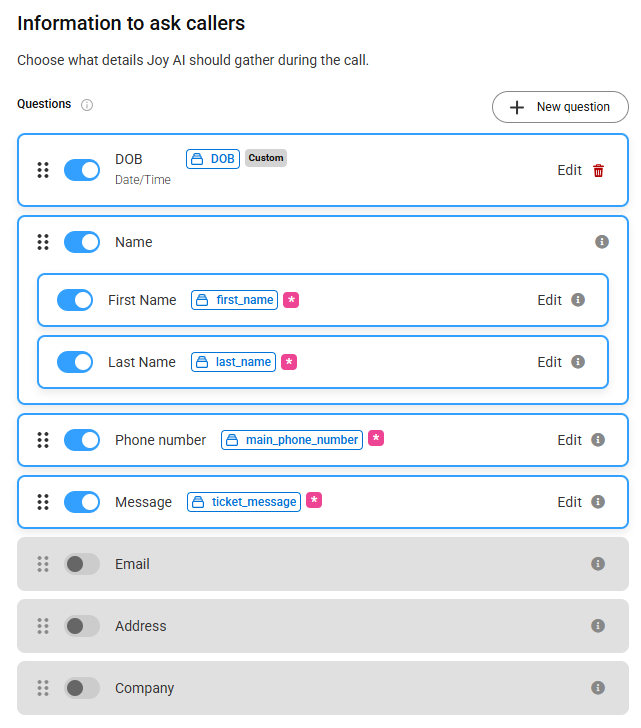Image resolution: width=641 pixels, height=728 pixels.
Task: Click the main_phone_number field tag
Action: click(x=291, y=440)
